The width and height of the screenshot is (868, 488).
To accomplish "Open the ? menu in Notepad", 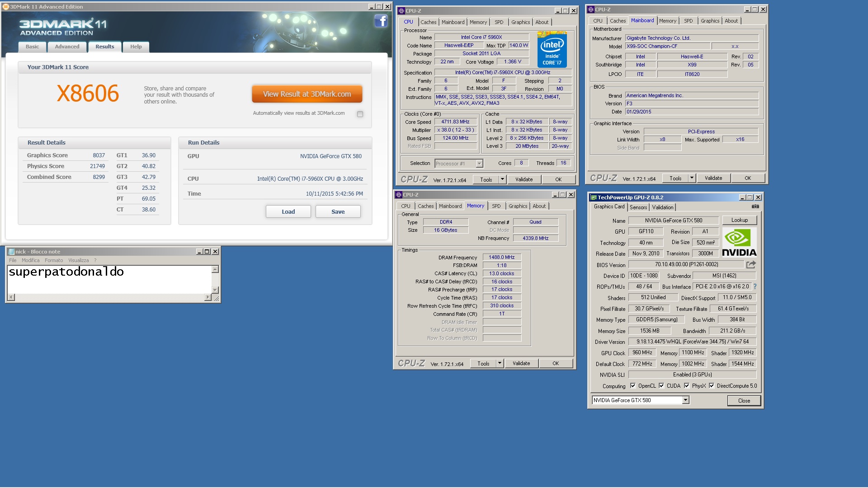I will click(95, 260).
